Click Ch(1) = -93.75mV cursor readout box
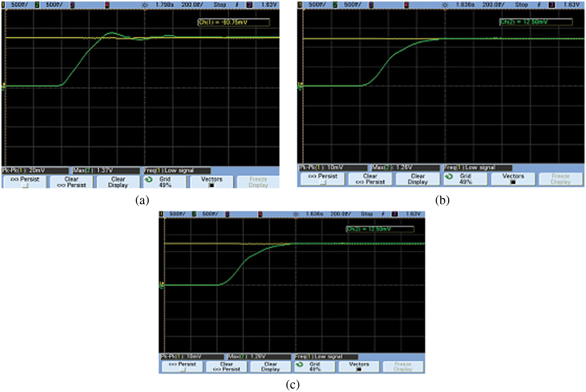This screenshot has height=392, width=586. pos(233,22)
